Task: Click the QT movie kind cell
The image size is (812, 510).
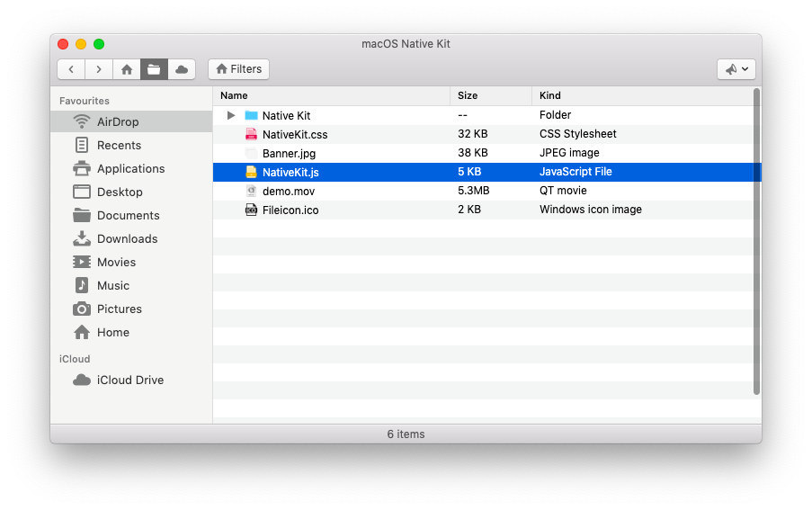Action: pyautogui.click(x=563, y=191)
